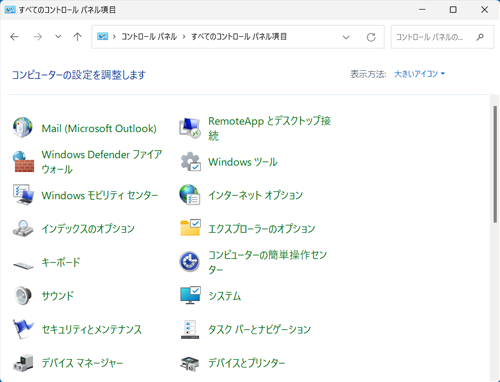This screenshot has width=500, height=382.
Task: Open the デバイスとプリンター printer icon
Action: click(190, 364)
